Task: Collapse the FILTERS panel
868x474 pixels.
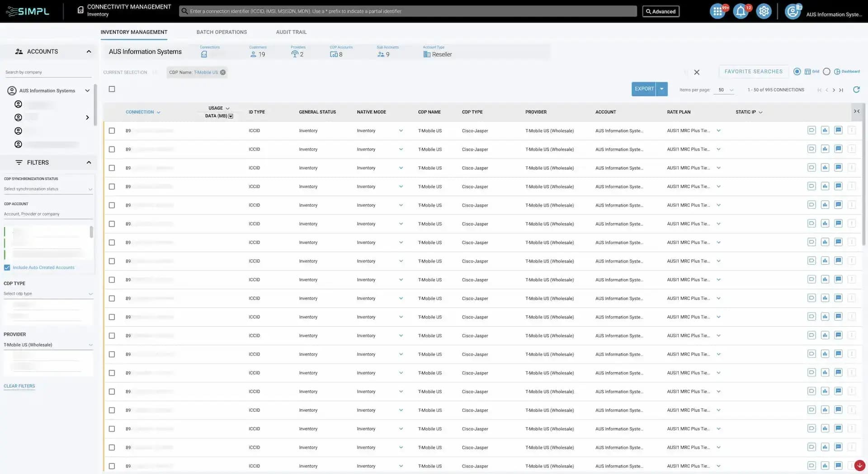Action: click(89, 162)
